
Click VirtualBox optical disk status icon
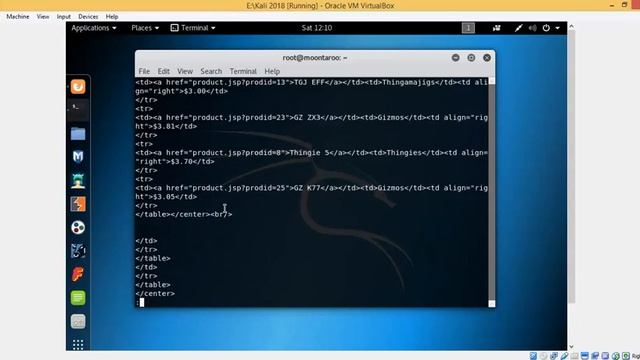tap(543, 356)
